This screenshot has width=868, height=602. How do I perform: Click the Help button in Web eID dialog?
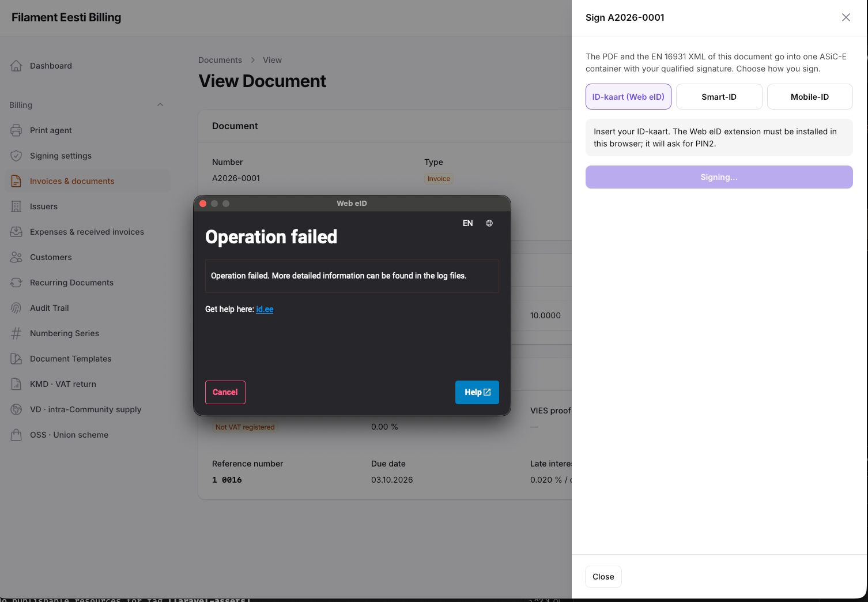(x=477, y=392)
